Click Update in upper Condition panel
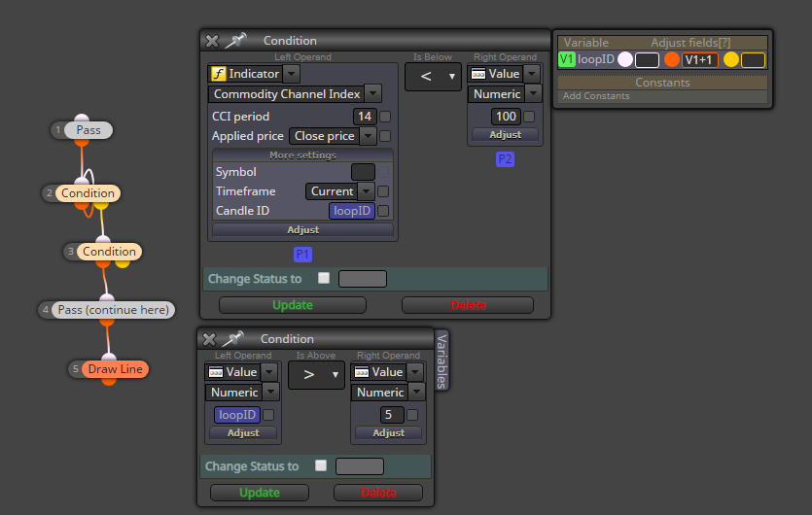This screenshot has width=812, height=515. [x=293, y=305]
